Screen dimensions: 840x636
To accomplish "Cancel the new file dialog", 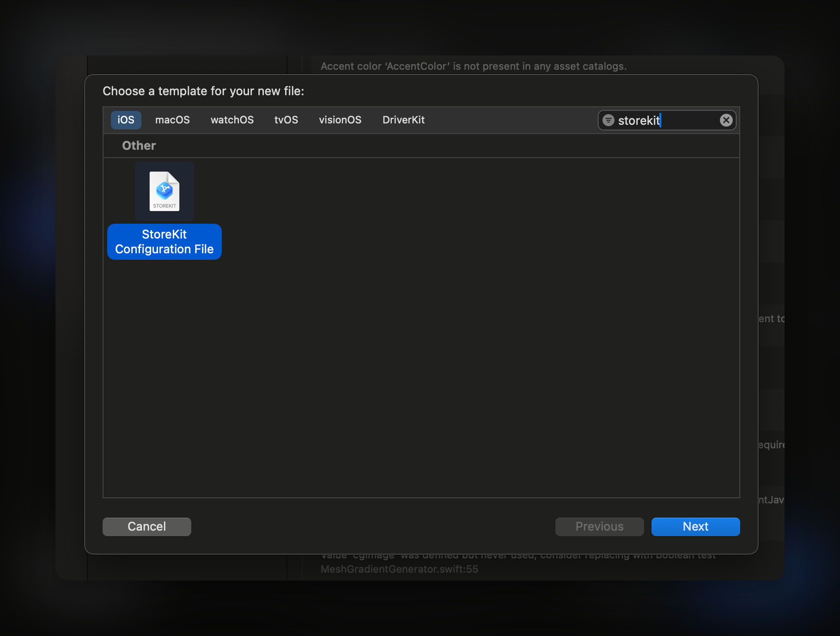I will tap(146, 526).
